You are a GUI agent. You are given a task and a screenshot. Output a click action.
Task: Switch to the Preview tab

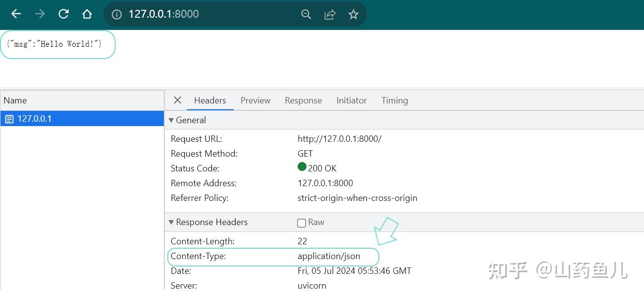point(255,100)
